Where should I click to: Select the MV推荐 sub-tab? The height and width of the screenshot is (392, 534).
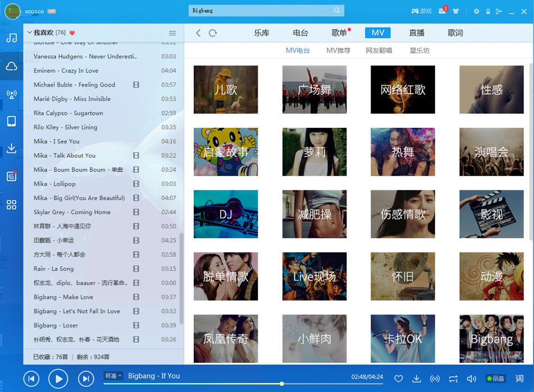pos(338,50)
